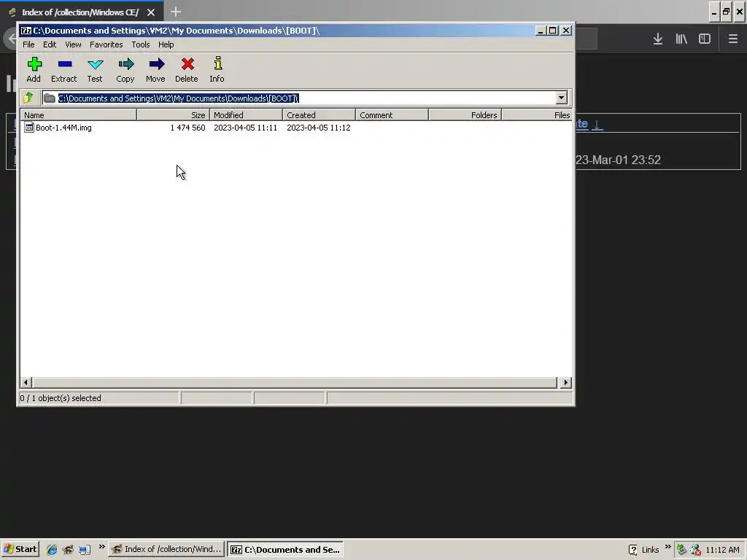This screenshot has width=747, height=560.
Task: Click the Move toolbar icon
Action: pyautogui.click(x=156, y=69)
